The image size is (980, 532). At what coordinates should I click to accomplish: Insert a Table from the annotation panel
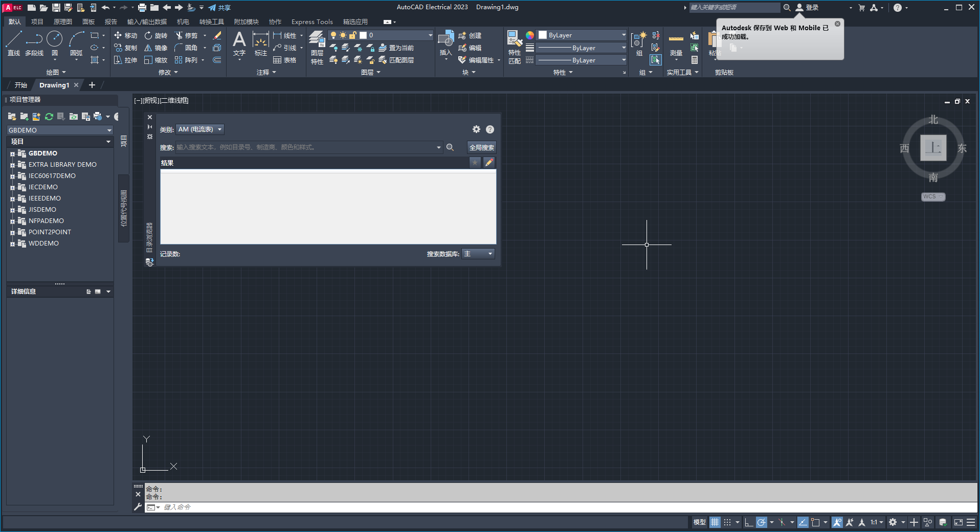pyautogui.click(x=285, y=60)
